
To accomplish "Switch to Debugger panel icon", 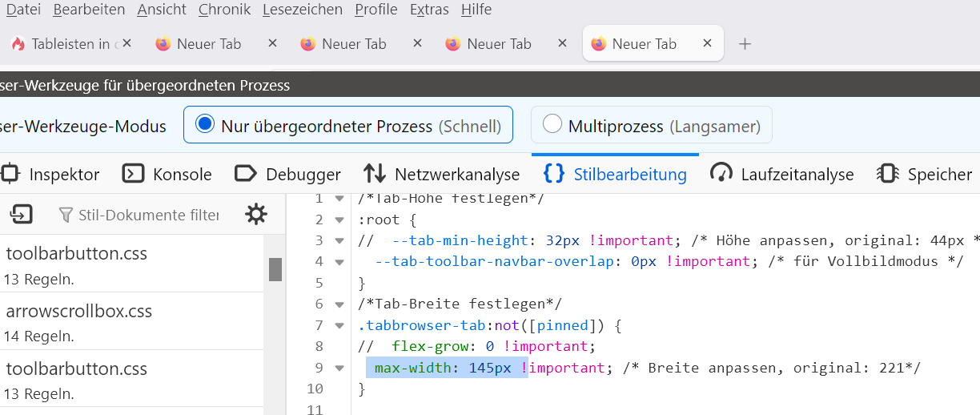I will pos(245,174).
